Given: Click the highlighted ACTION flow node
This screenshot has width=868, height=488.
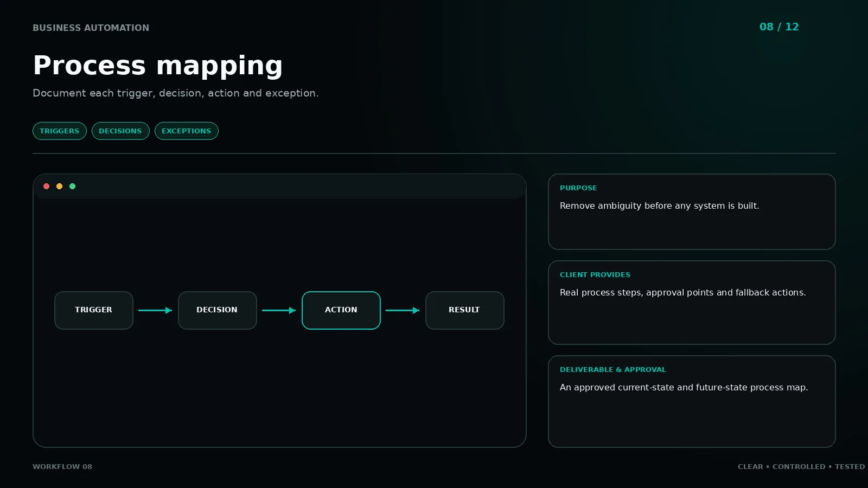Looking at the screenshot, I should (341, 310).
